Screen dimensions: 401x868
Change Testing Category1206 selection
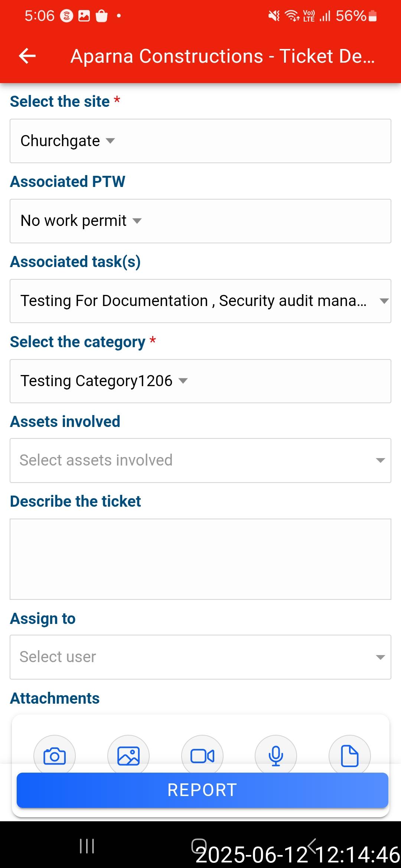104,381
